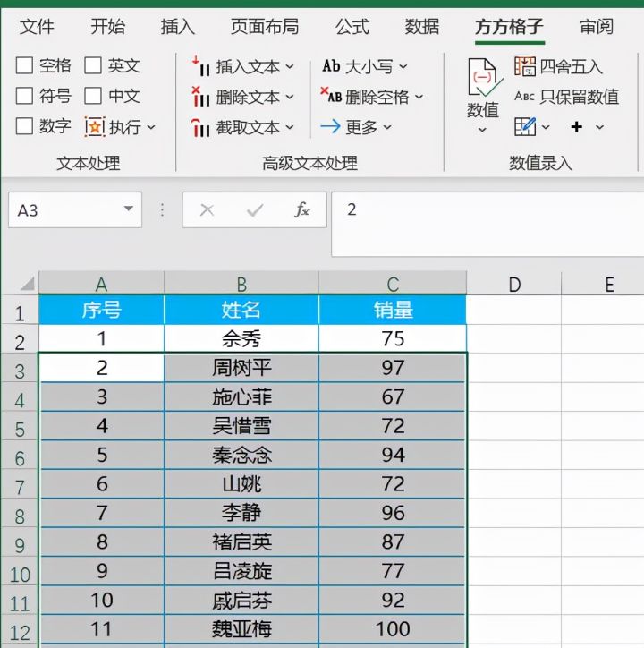Screen dimensions: 644x648
Task: Switch to the 数据 tab
Action: [x=422, y=27]
